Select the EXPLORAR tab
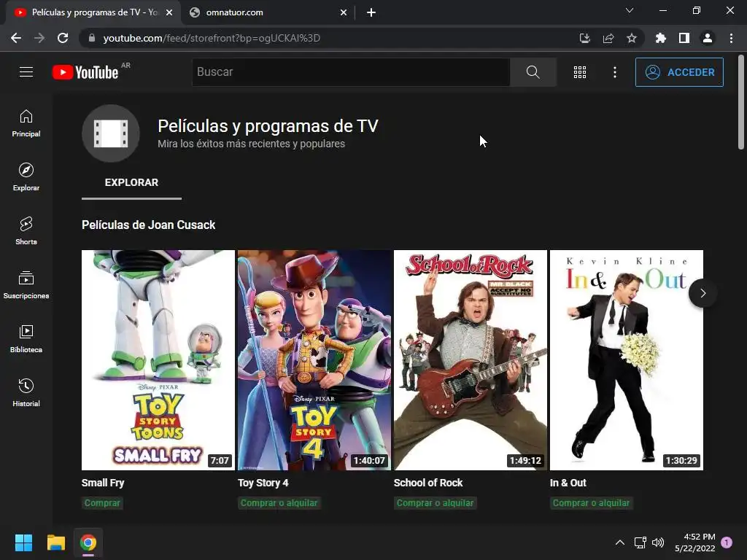747x560 pixels. [131, 182]
